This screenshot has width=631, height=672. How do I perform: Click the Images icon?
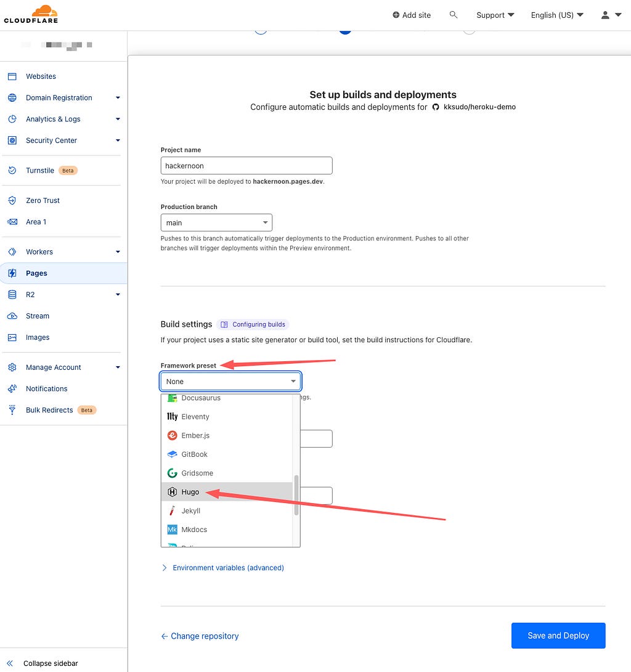point(12,338)
